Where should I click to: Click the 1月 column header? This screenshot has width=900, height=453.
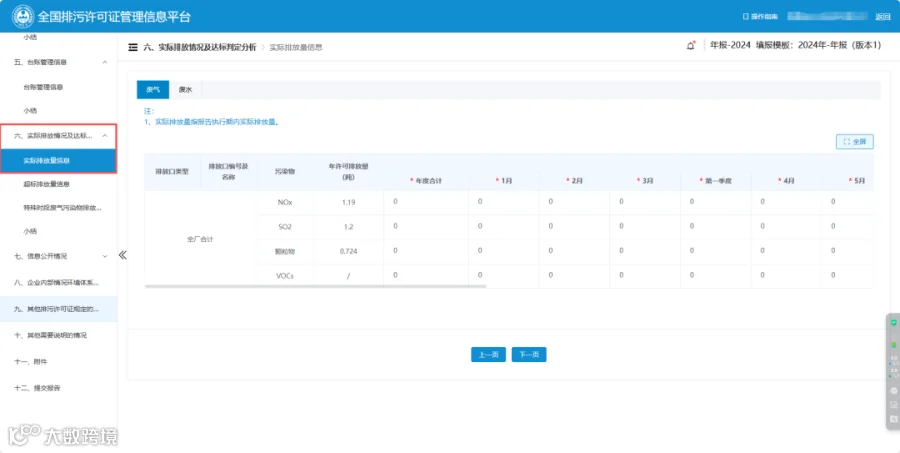click(x=503, y=181)
